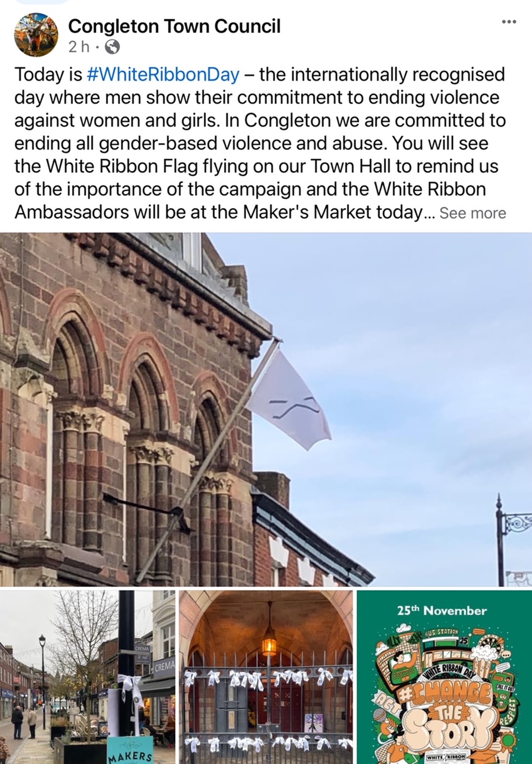The width and height of the screenshot is (532, 764).
Task: Tap the post body text paragraph
Action: (260, 144)
